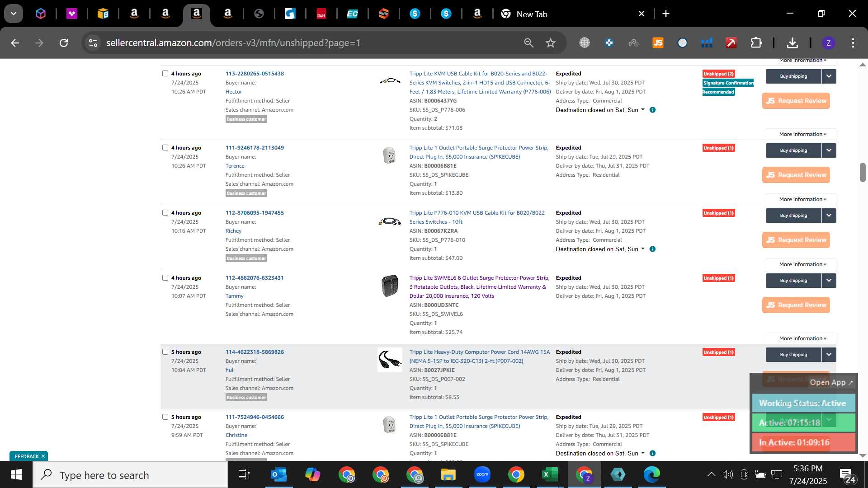This screenshot has width=868, height=488.
Task: Select checkbox for order 112-4862076-6323431
Action: pyautogui.click(x=165, y=277)
